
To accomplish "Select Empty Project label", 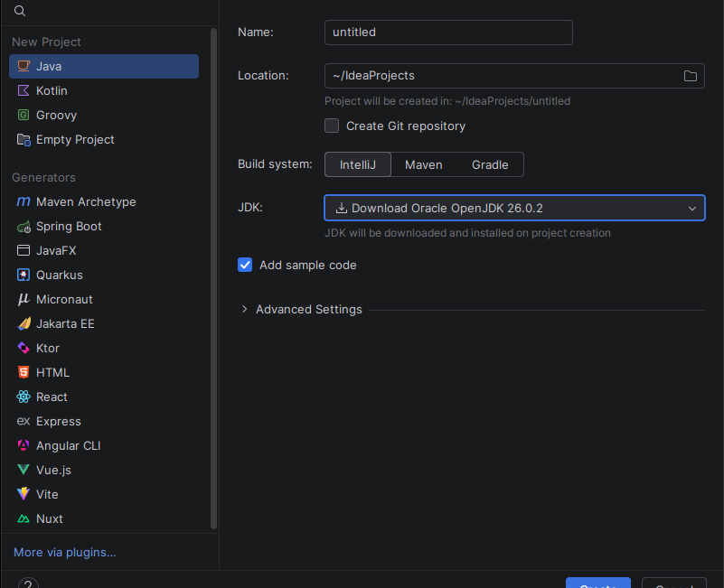I will (x=75, y=140).
